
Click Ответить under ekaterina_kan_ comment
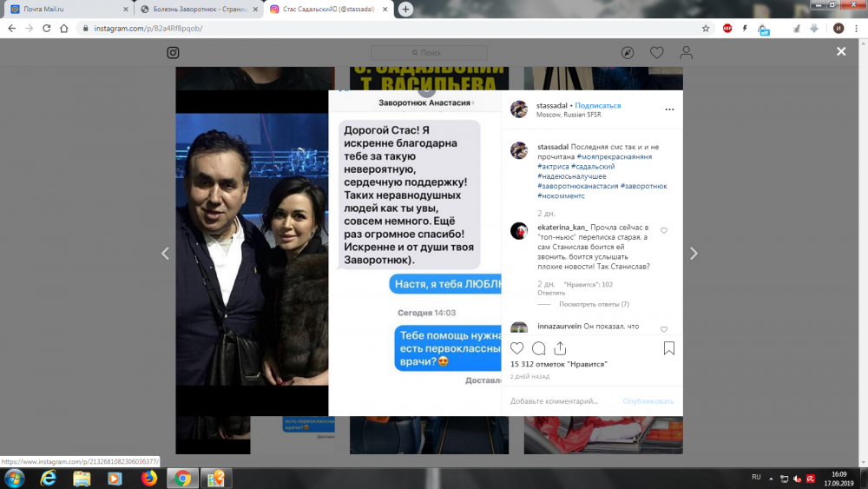pyautogui.click(x=551, y=293)
